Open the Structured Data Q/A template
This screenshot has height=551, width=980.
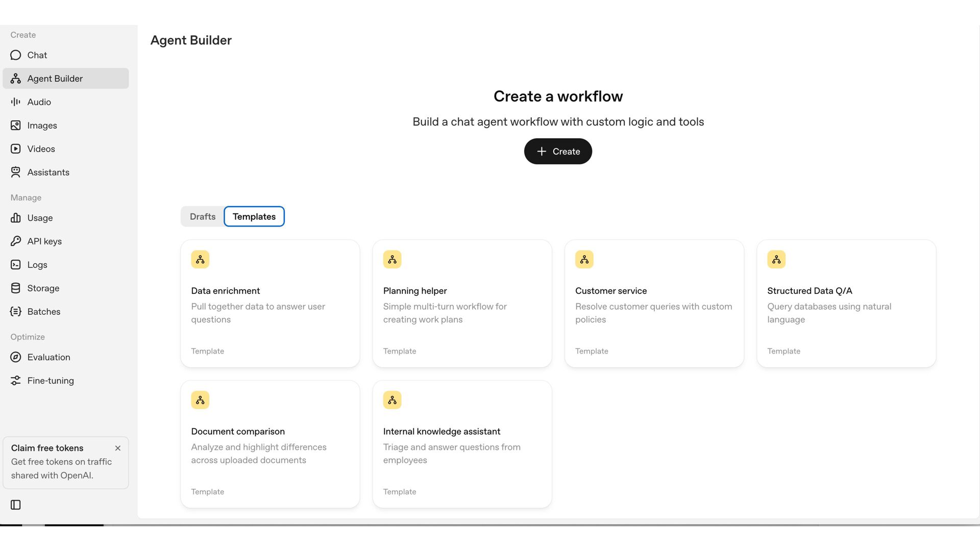pyautogui.click(x=846, y=304)
